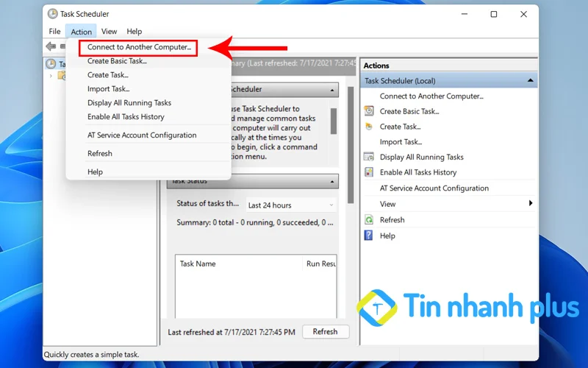Screen dimensions: 588x368
Task: Click the Back arrow toolbar icon
Action: click(51, 46)
